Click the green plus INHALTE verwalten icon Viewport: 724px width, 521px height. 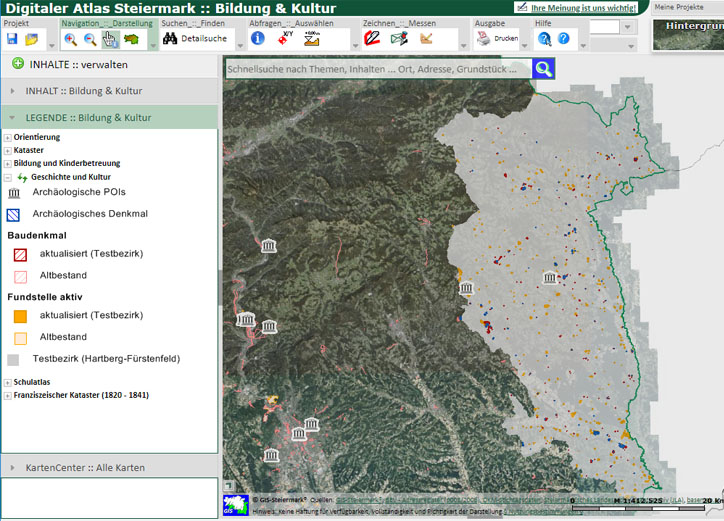click(18, 64)
